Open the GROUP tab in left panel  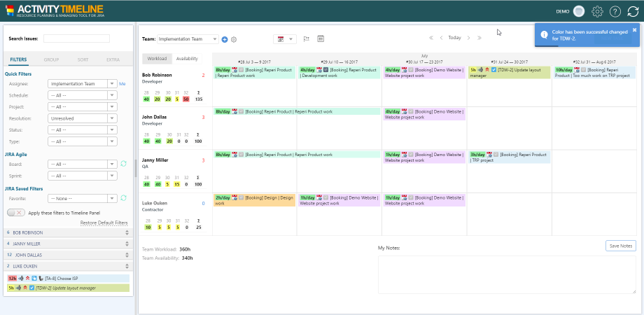click(x=51, y=60)
